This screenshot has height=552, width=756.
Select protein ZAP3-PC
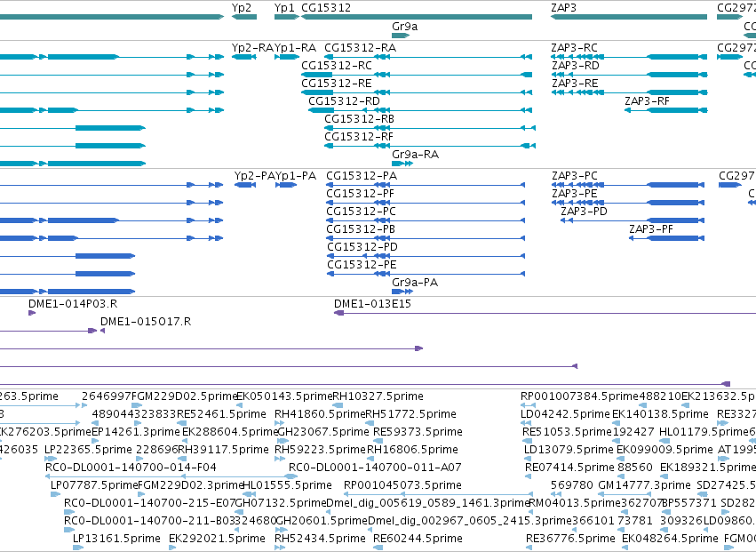[x=575, y=176]
